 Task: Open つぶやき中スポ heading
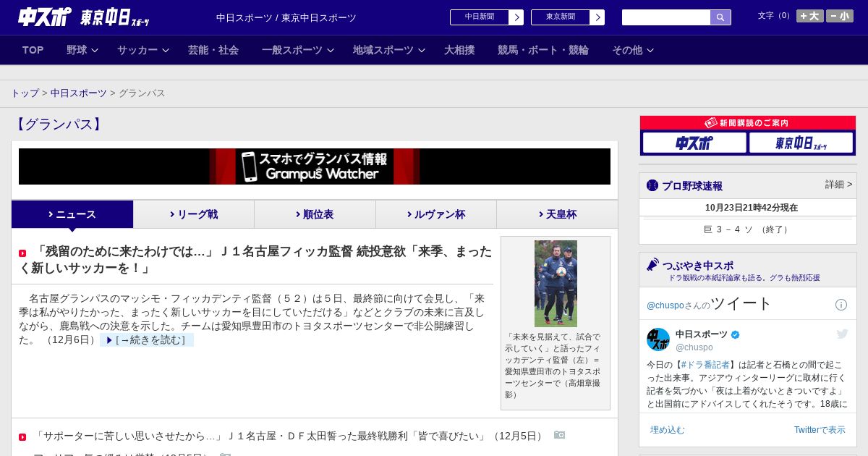pos(698,266)
